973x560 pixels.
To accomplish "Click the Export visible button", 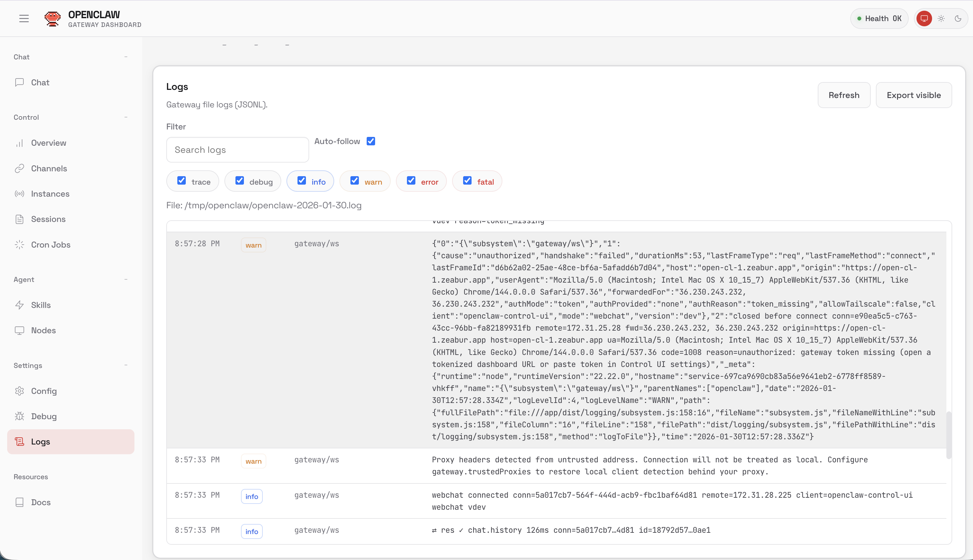I will click(x=913, y=95).
